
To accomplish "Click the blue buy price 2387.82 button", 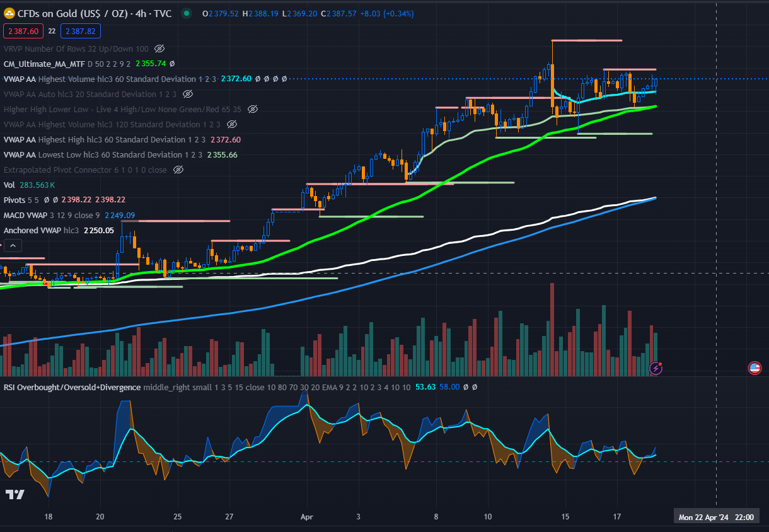I will click(x=81, y=31).
